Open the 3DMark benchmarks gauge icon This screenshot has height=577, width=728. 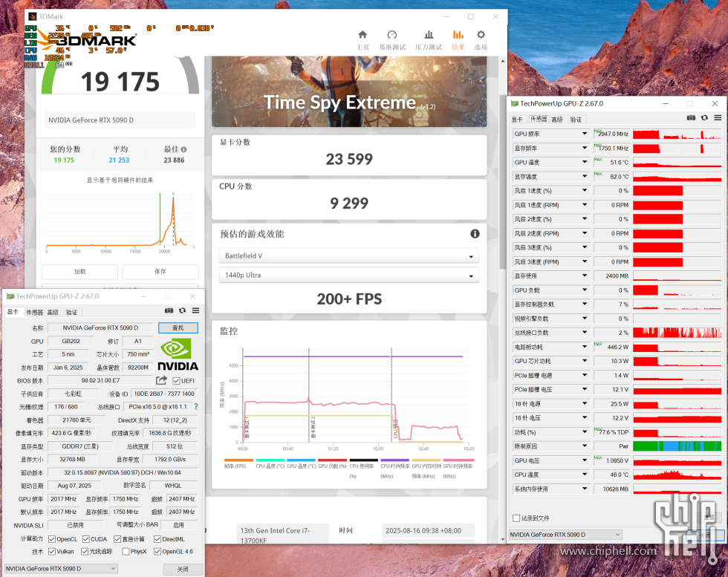[x=392, y=35]
